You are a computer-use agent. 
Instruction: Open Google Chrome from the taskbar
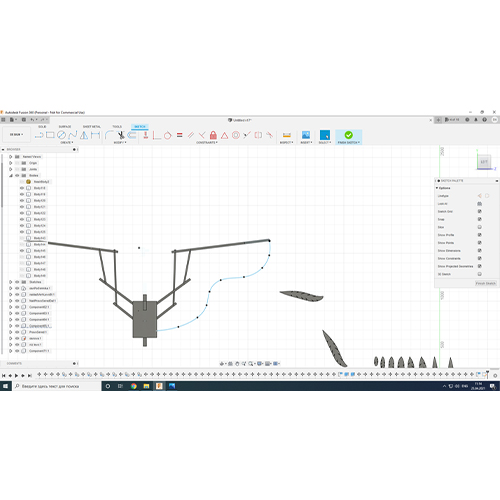tap(134, 386)
